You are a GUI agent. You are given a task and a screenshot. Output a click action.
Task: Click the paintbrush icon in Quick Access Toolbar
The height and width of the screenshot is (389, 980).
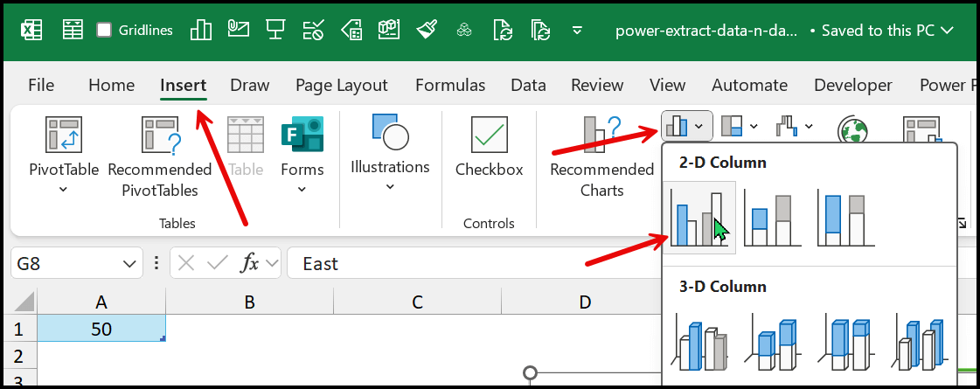[427, 30]
